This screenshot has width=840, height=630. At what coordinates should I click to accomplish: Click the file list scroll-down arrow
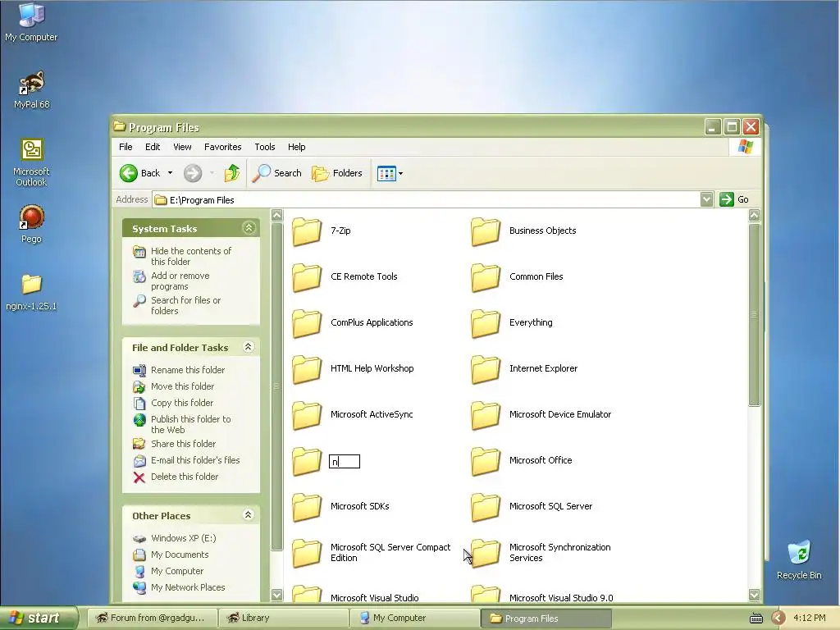pyautogui.click(x=755, y=594)
